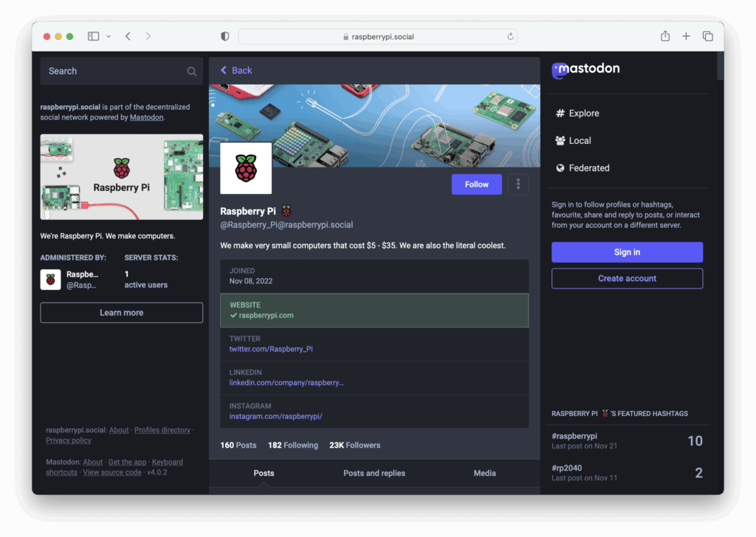Open the sidebar dropdown chevron in Safari
The image size is (756, 537).
coord(107,35)
